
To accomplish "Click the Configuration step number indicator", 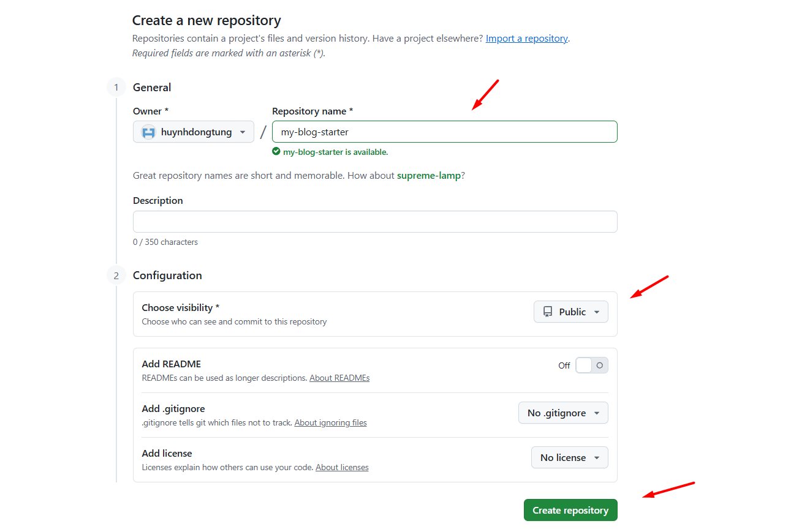I will click(x=116, y=275).
